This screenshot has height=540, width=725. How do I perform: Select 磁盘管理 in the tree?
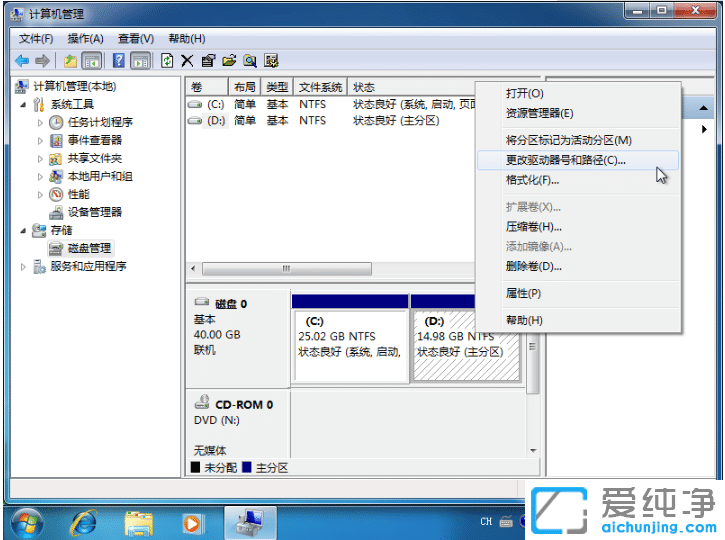[x=89, y=248]
